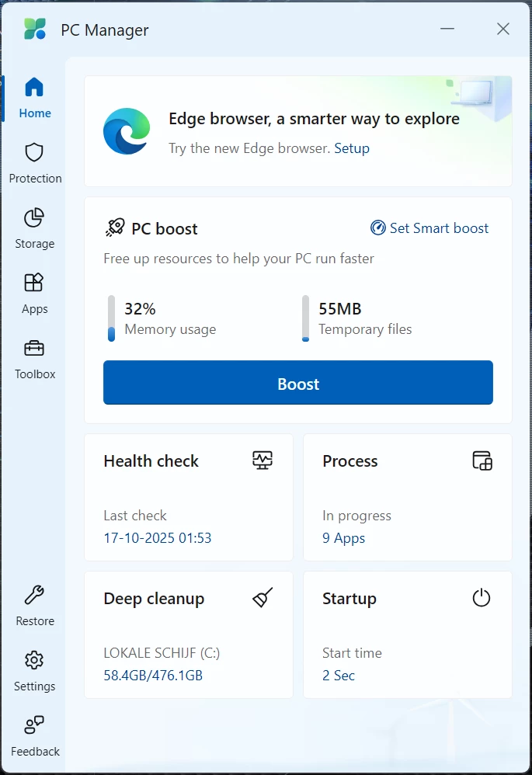Image resolution: width=532 pixels, height=775 pixels.
Task: Click the Setup link for Edge
Action: click(x=352, y=148)
